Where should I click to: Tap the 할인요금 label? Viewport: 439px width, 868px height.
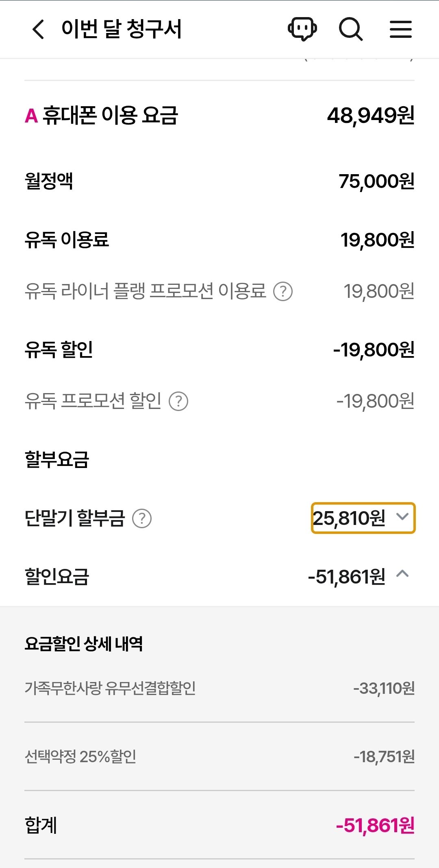coord(57,577)
